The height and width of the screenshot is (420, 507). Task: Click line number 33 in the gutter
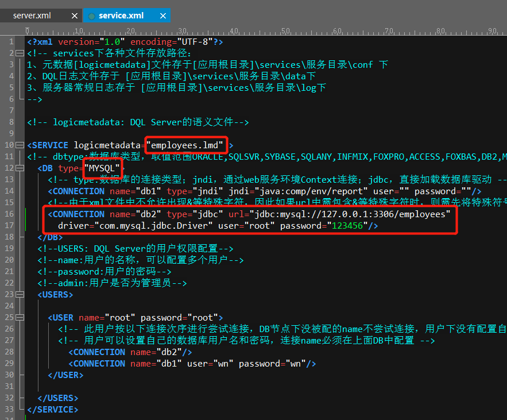coord(9,410)
